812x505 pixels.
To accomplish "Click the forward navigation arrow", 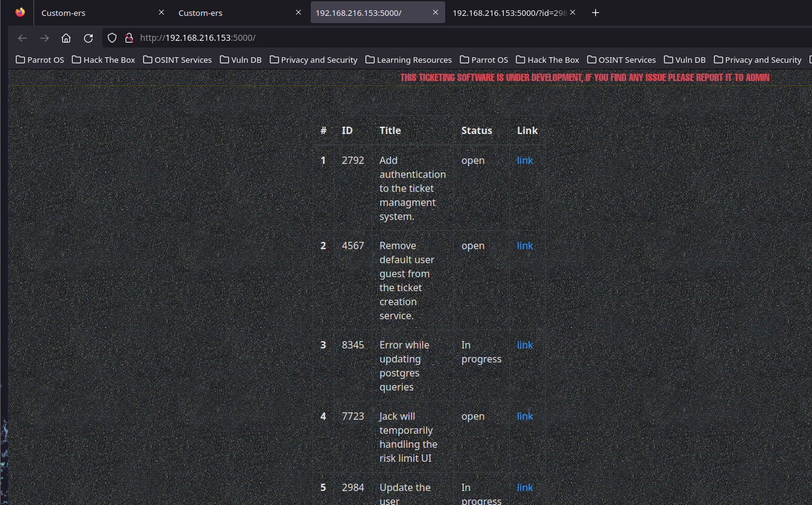I will [x=44, y=38].
